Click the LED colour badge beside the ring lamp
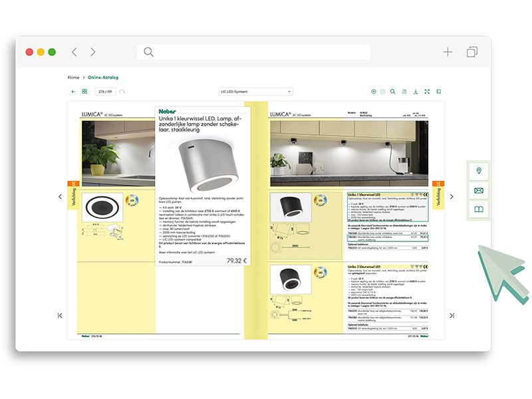 (x=132, y=200)
